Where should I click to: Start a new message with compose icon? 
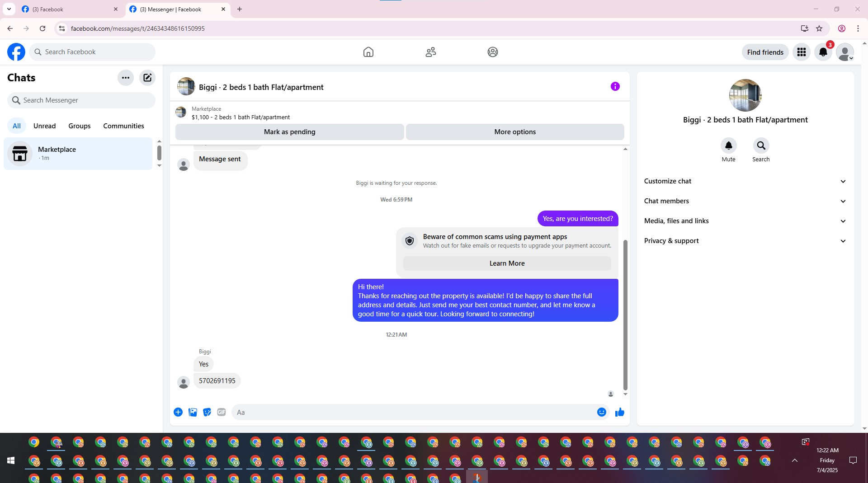pyautogui.click(x=147, y=78)
